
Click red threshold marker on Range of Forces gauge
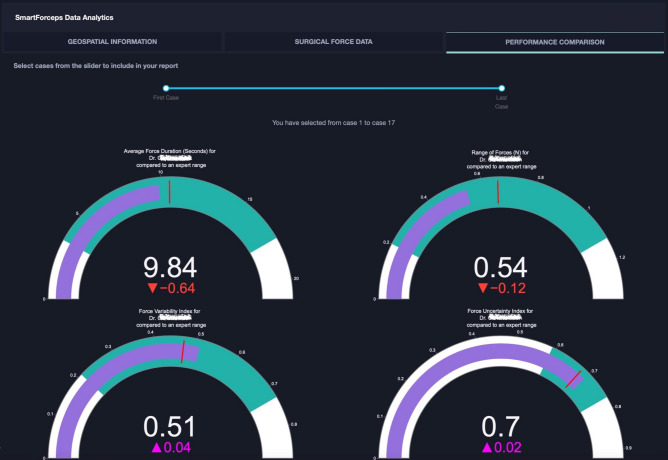coord(498,189)
